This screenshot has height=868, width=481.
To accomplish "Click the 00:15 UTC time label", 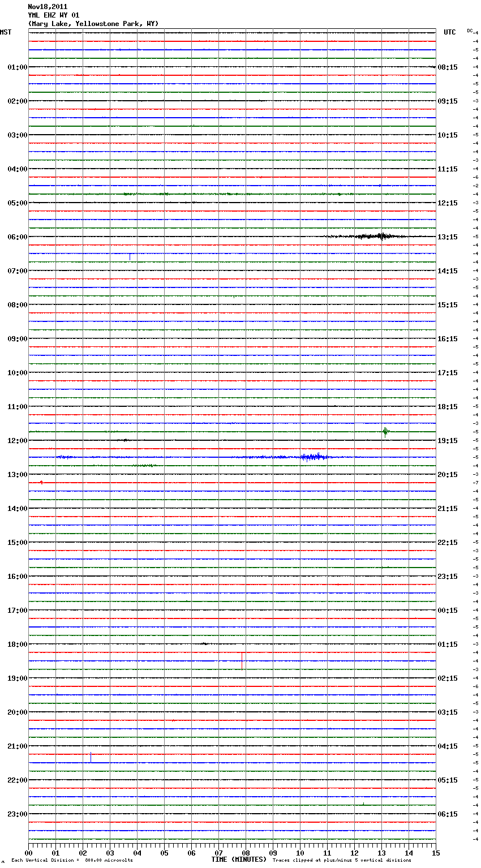I will coord(448,611).
